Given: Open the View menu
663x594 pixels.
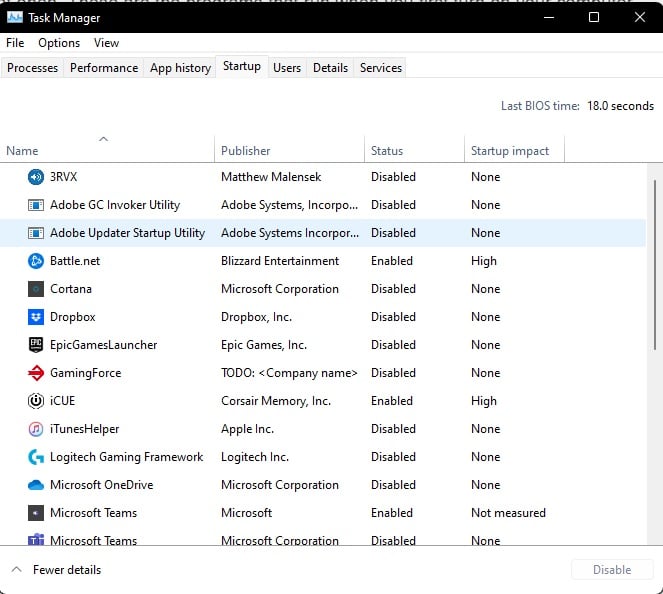Looking at the screenshot, I should click(107, 43).
